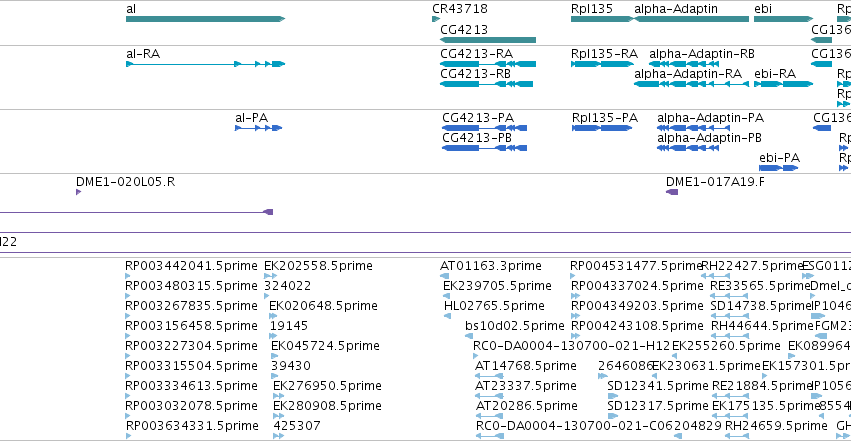The height and width of the screenshot is (441, 851).
Task: Click RpI135-RA transcript label
Action: pyautogui.click(x=604, y=54)
